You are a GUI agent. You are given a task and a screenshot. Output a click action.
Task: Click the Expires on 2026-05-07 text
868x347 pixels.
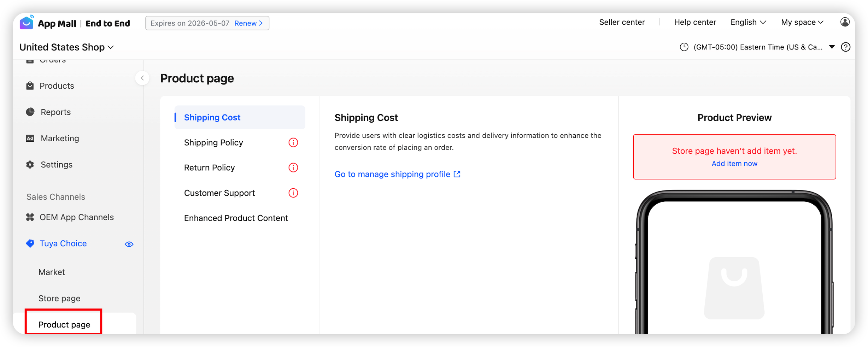point(190,23)
